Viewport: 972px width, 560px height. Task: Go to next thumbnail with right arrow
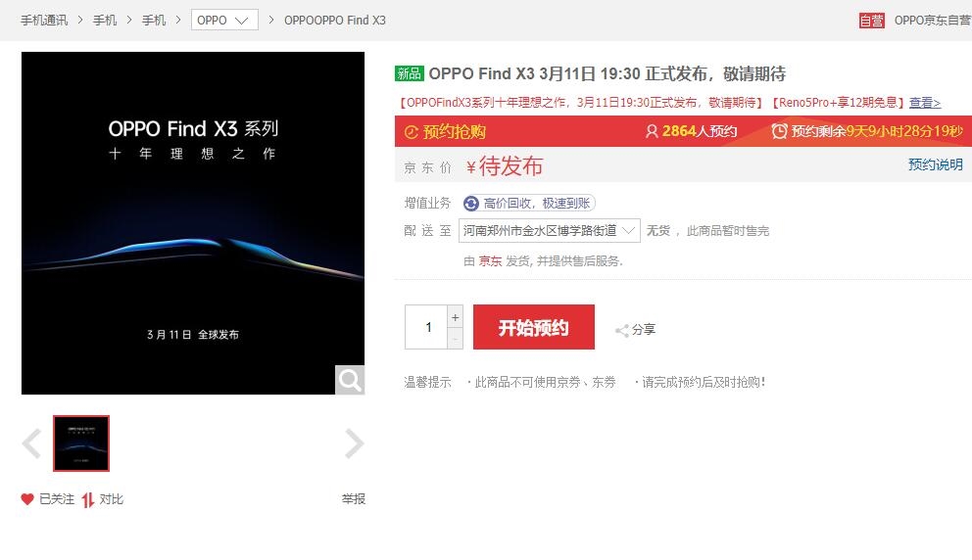pos(354,443)
